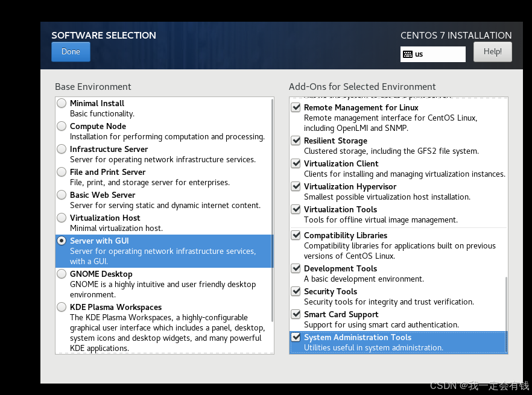Click the 'CENTOS 7 INSTALLATION' title

click(x=456, y=36)
